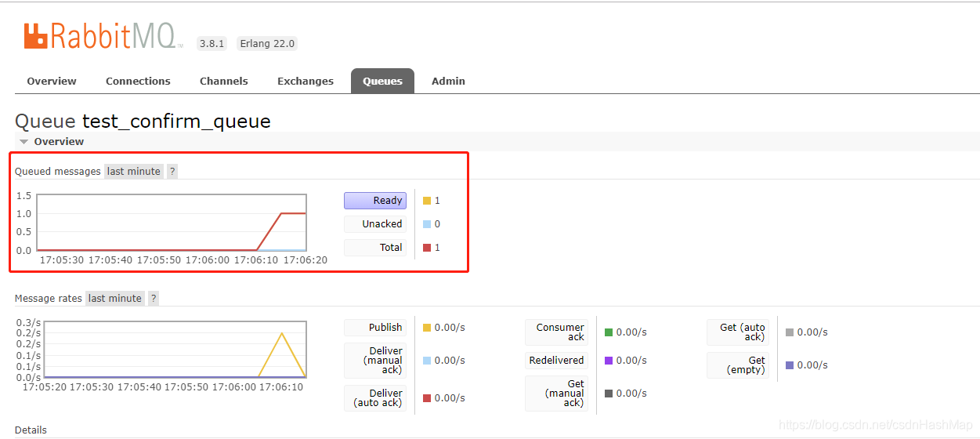
Task: Click the RabbitMQ logo
Action: [103, 37]
